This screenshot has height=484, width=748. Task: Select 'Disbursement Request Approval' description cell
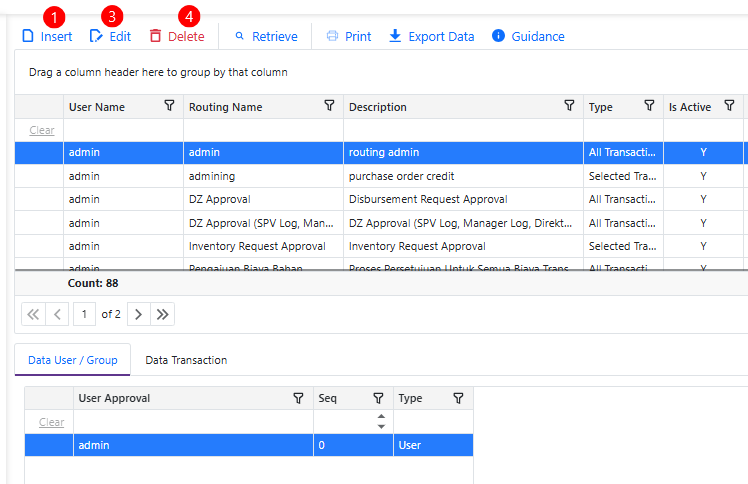pos(464,199)
